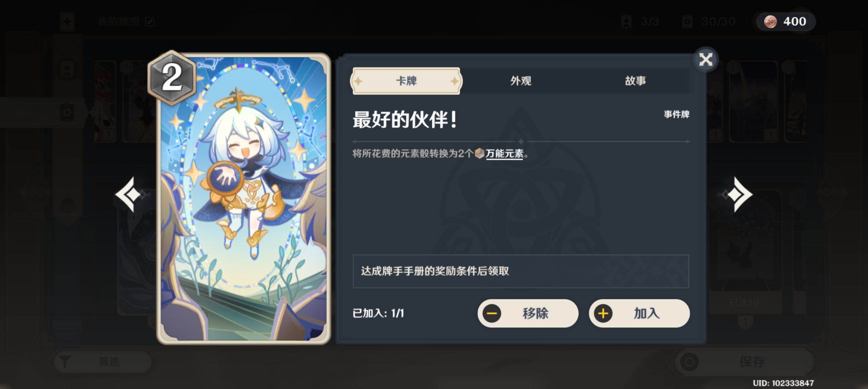Remove the card with 移除 button
The image size is (868, 389).
tap(528, 313)
